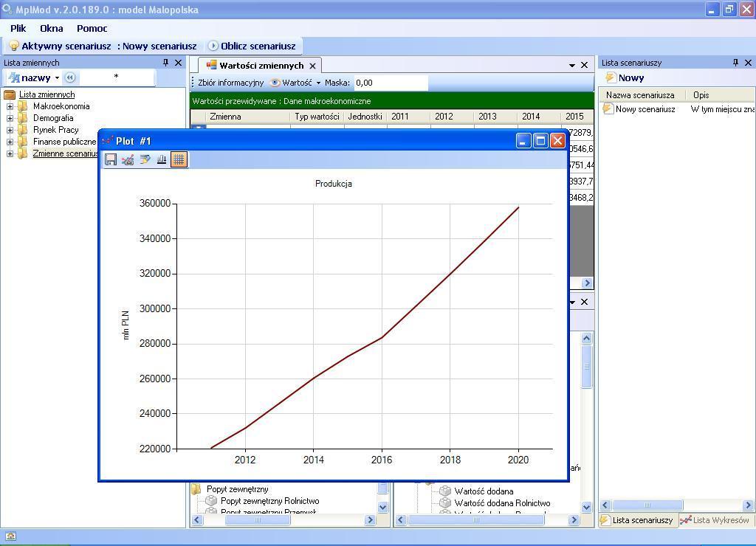
Task: Expand the Finanse publiczne tree node
Action: point(10,142)
